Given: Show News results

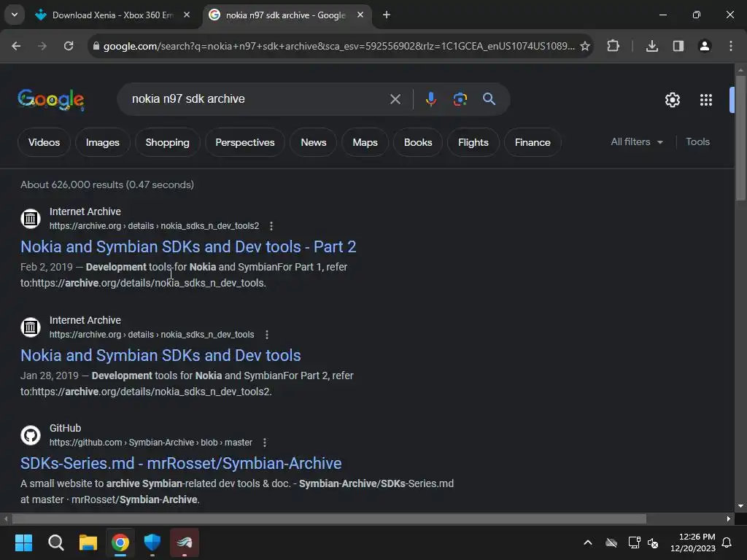Looking at the screenshot, I should pyautogui.click(x=314, y=142).
